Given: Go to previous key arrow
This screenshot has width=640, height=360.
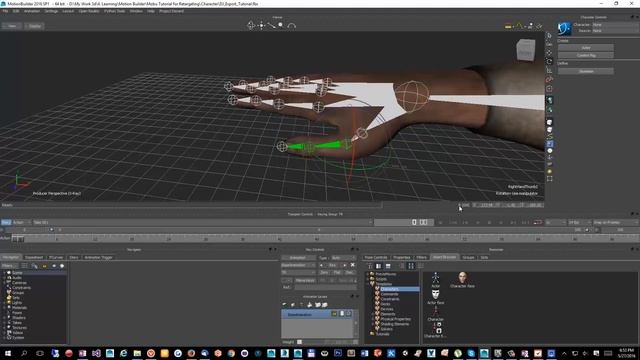Looking at the screenshot, I should (321, 265).
